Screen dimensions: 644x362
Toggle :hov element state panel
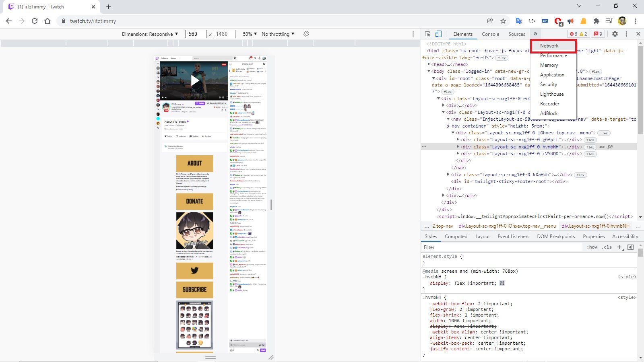(592, 247)
